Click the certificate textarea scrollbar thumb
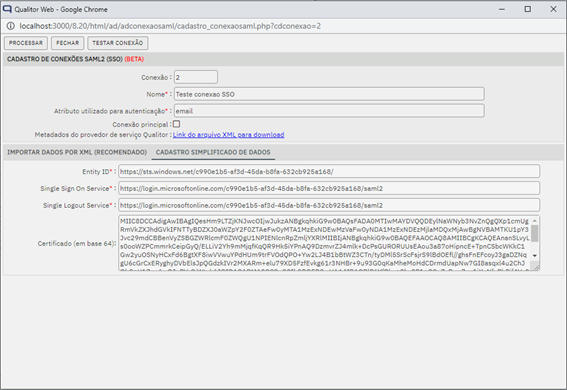This screenshot has width=567, height=390. point(535,233)
